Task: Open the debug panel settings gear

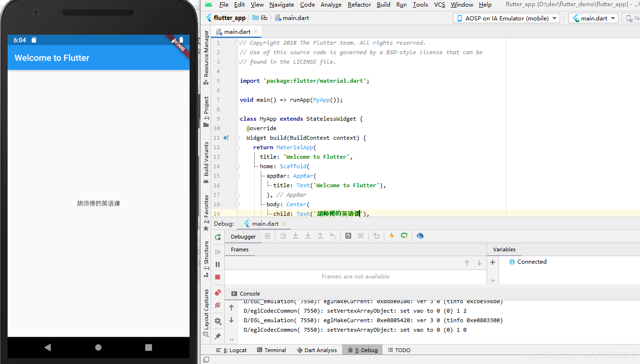Action: point(218,321)
